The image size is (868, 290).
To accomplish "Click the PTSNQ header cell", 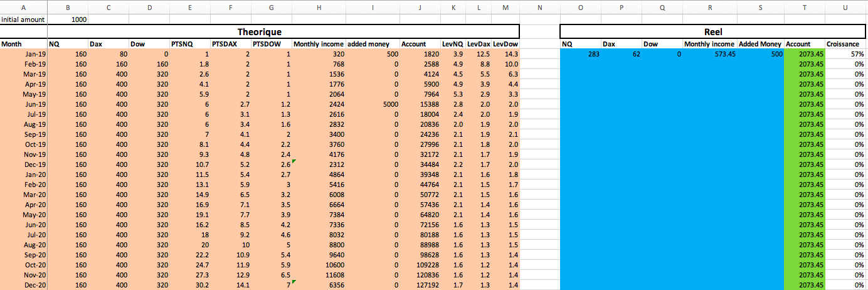I will [x=190, y=44].
